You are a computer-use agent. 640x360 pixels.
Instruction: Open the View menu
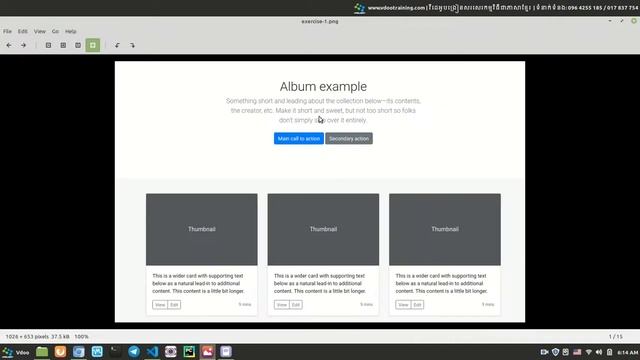pyautogui.click(x=40, y=31)
